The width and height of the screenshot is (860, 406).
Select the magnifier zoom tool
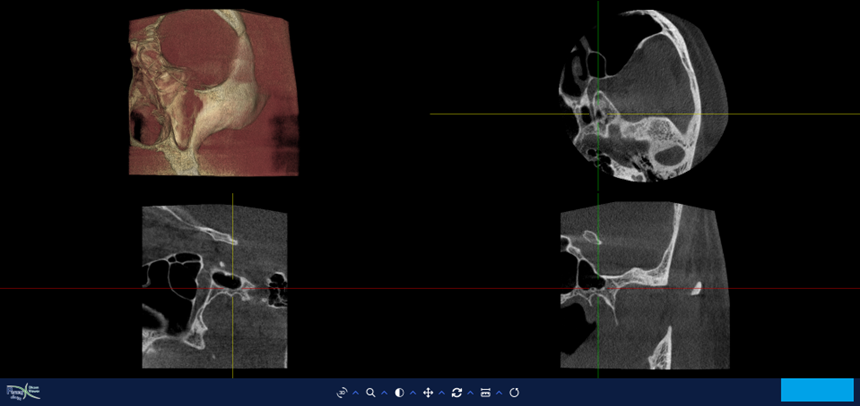[371, 393]
